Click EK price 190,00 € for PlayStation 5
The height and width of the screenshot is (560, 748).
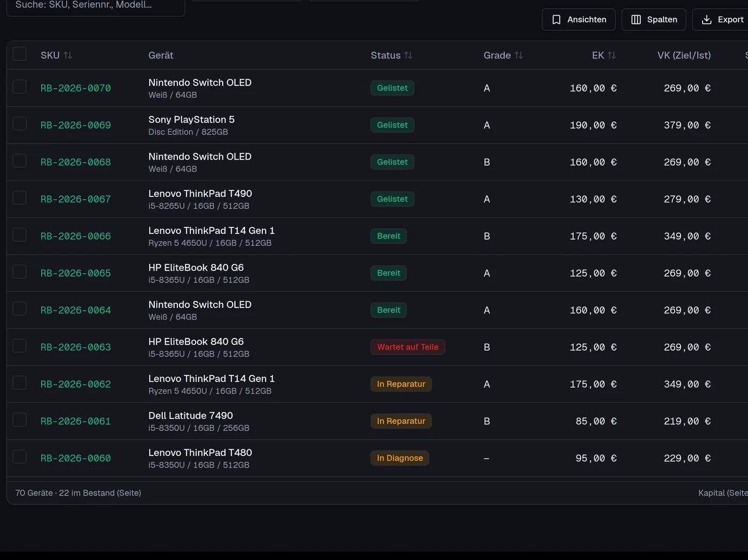pyautogui.click(x=593, y=125)
